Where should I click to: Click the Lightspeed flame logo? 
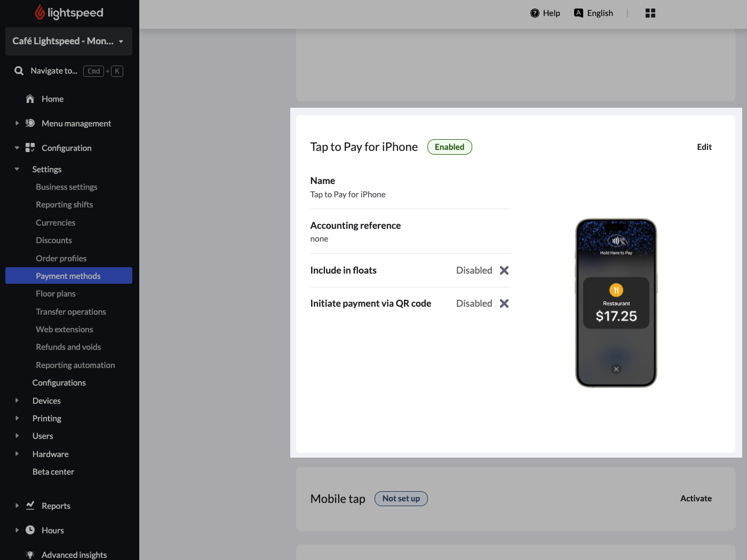[40, 12]
